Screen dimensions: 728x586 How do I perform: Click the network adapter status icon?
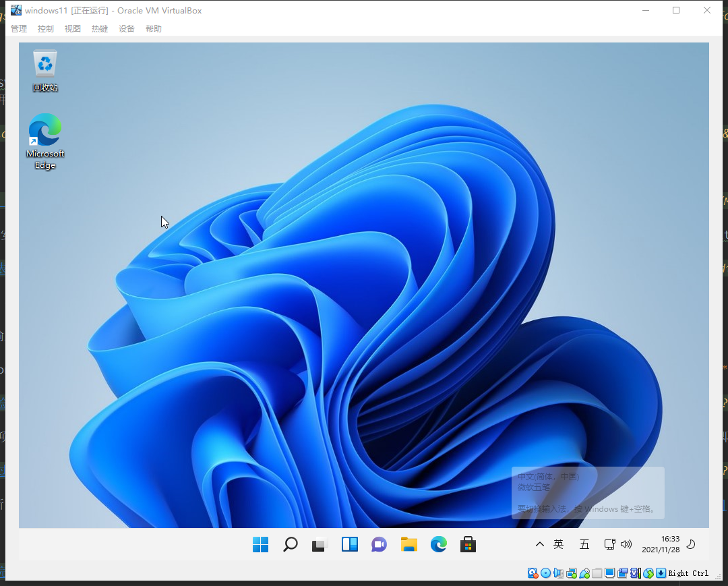(572, 573)
